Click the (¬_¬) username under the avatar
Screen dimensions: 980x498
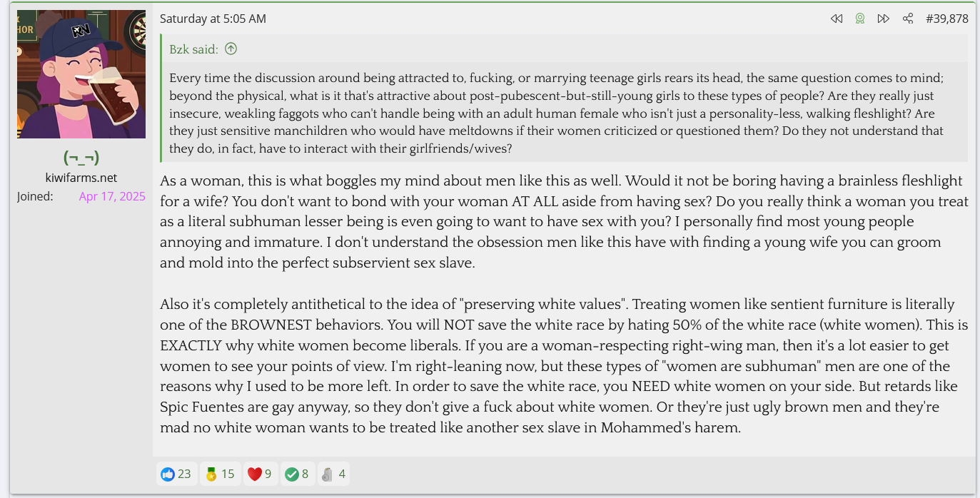click(81, 157)
